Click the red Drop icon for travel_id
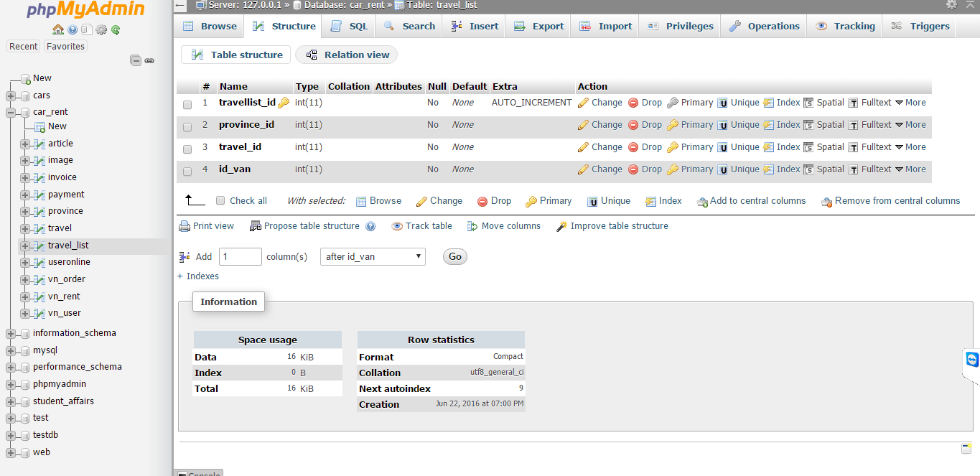The height and width of the screenshot is (476, 980). point(633,147)
